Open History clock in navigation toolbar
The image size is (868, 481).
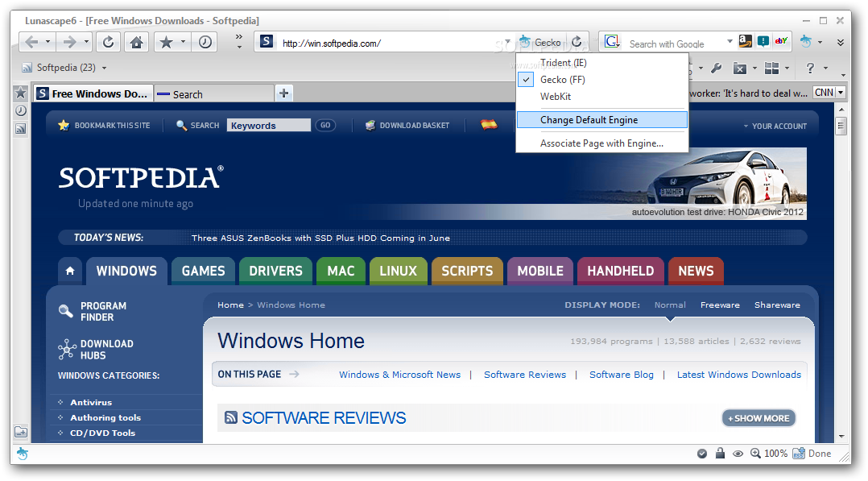click(x=205, y=42)
